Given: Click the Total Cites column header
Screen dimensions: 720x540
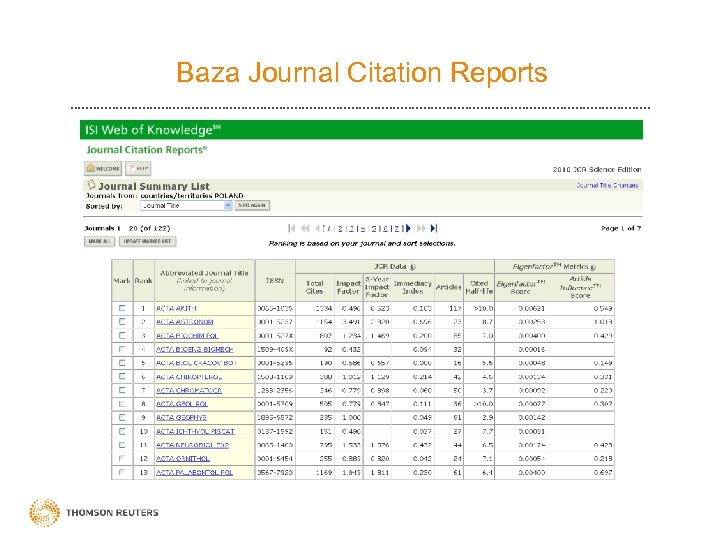Looking at the screenshot, I should 315,287.
